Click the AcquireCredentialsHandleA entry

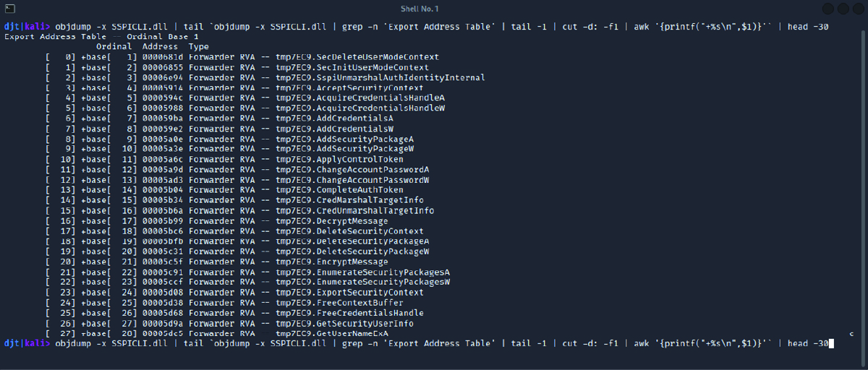tap(244, 98)
